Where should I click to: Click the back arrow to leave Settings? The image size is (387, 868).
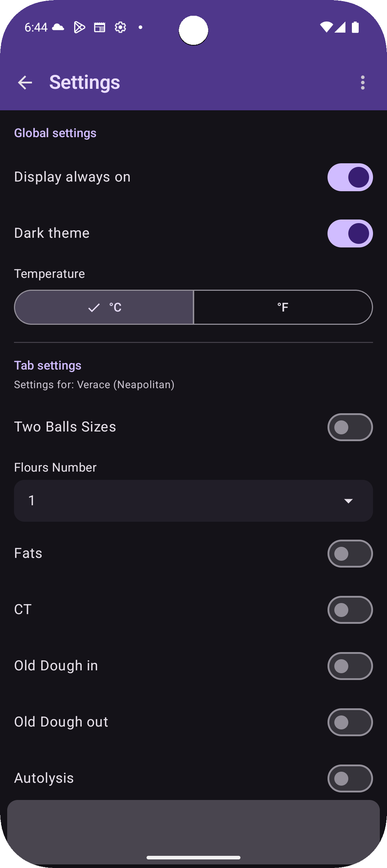click(x=25, y=83)
